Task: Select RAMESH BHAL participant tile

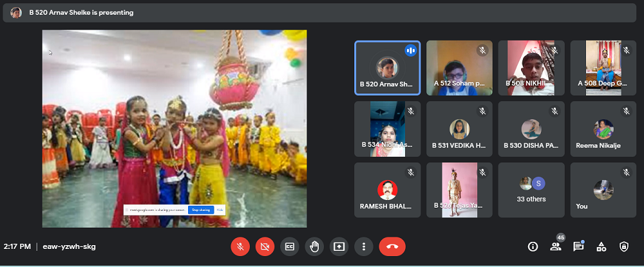Action: click(387, 190)
